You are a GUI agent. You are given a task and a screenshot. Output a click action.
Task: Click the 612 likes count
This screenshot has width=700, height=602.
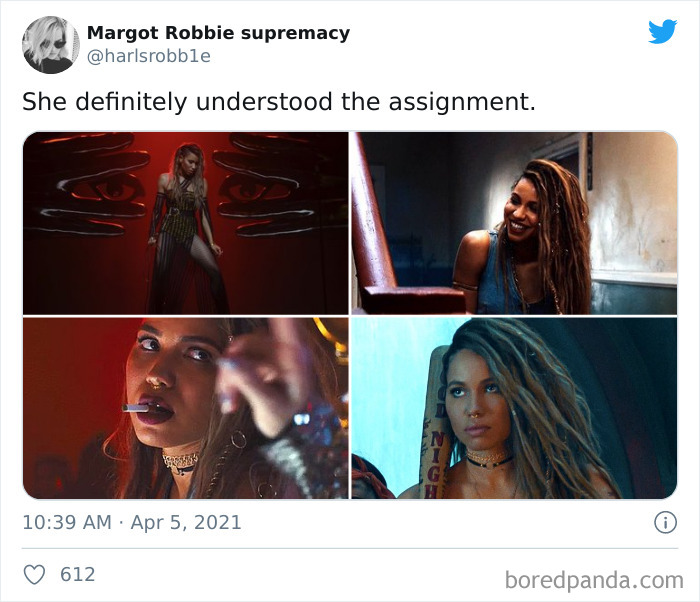click(x=78, y=574)
